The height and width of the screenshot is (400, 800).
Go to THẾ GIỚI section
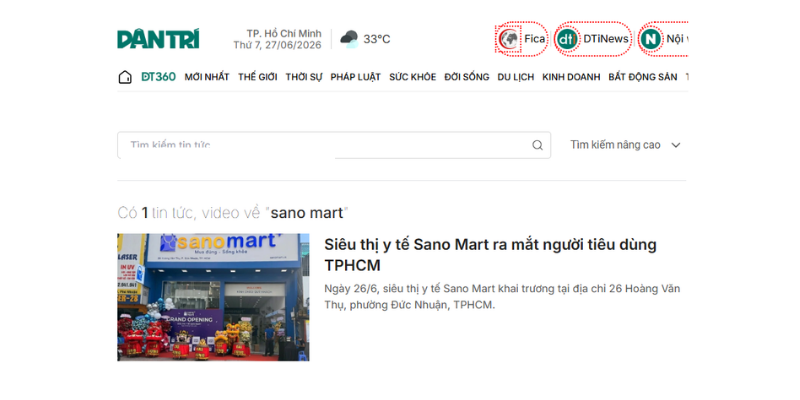(x=258, y=77)
